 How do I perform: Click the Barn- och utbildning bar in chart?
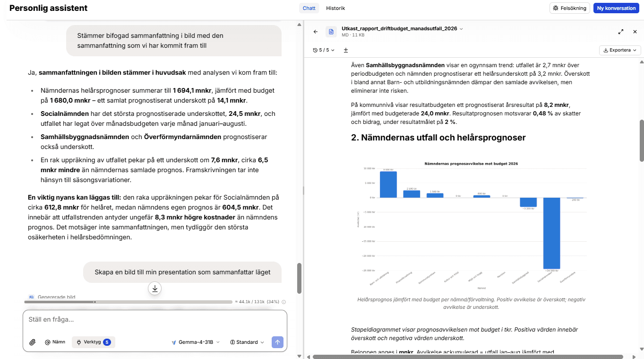388,184
